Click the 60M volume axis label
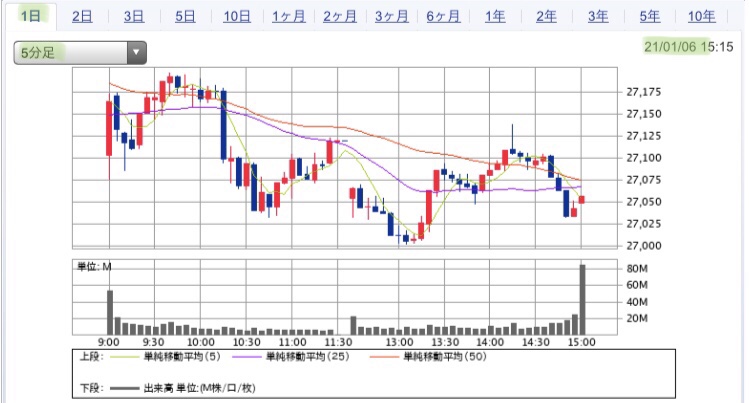This screenshot has width=749, height=403. tap(637, 285)
